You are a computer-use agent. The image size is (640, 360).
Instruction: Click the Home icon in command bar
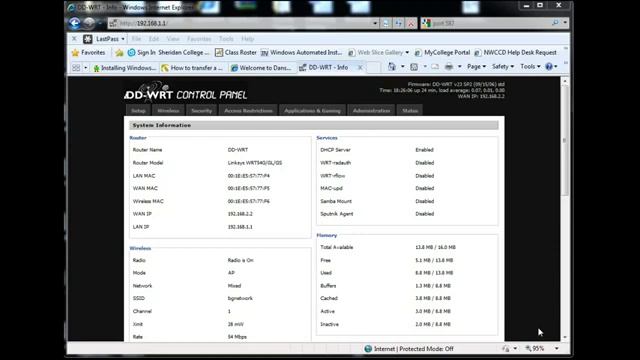(392, 67)
